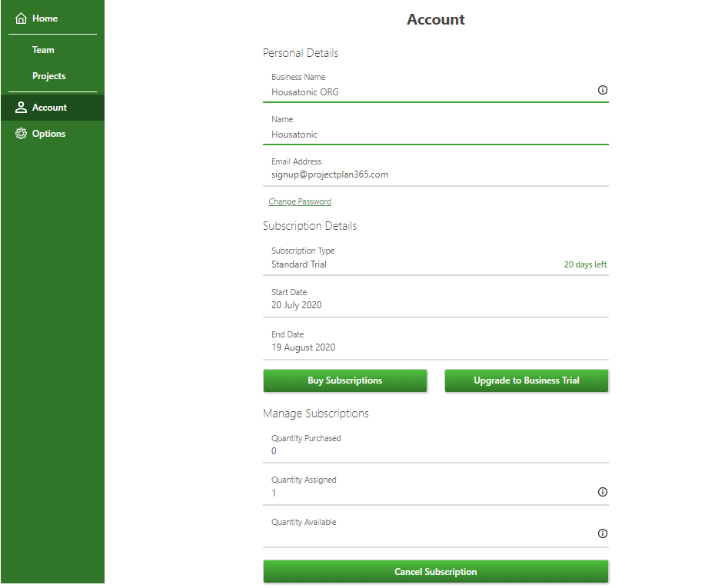Click end date 19 August 2020
Viewport: 725px width, 588px height.
tap(304, 347)
